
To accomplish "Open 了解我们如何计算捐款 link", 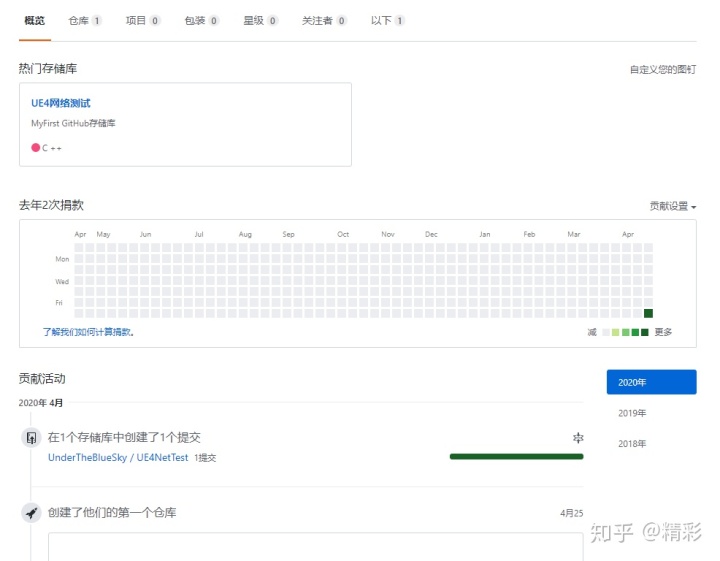I will (88, 332).
